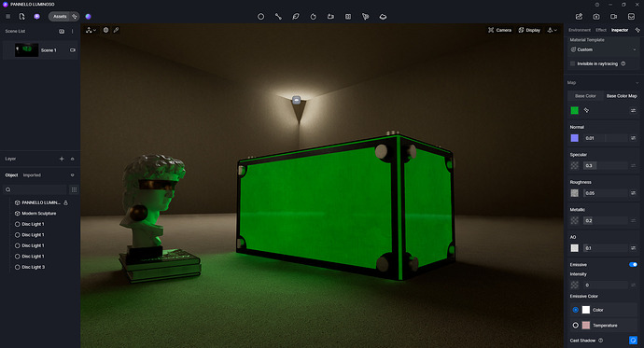Switch to the Environment tab
The height and width of the screenshot is (348, 644).
580,30
